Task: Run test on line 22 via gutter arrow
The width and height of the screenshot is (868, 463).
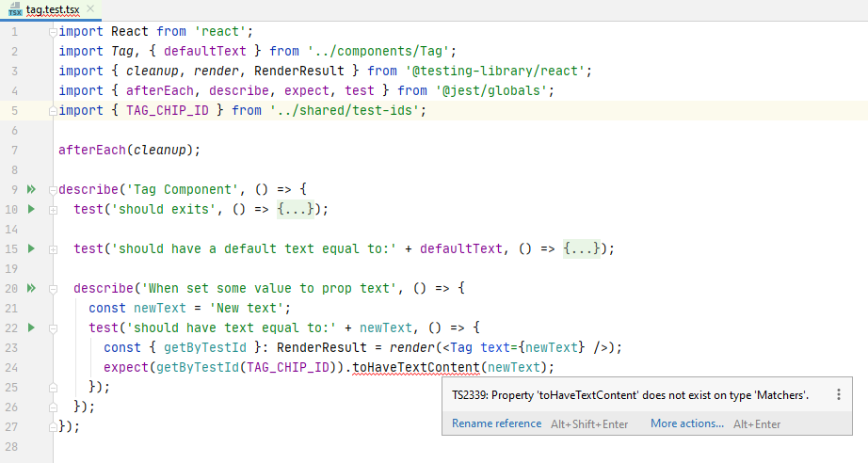Action: coord(32,328)
